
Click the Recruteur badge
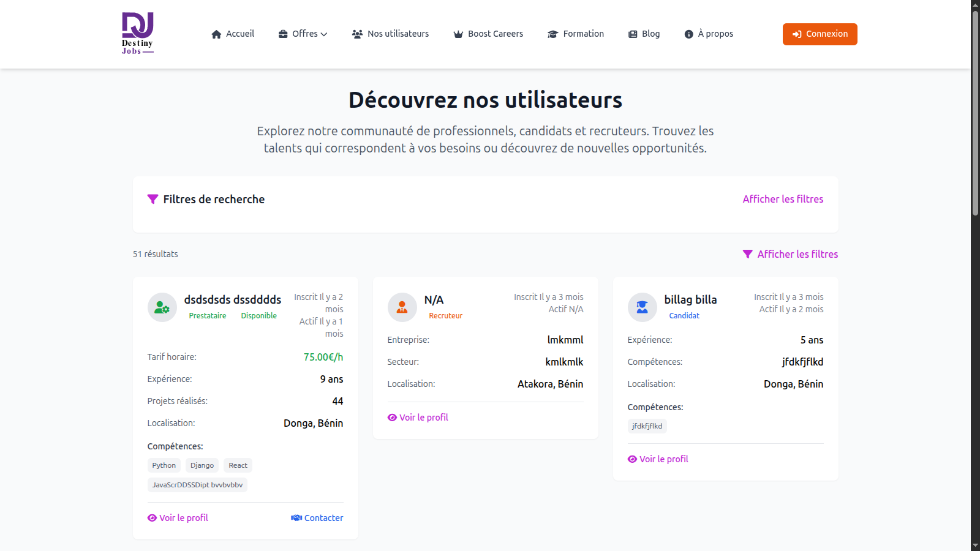[446, 316]
